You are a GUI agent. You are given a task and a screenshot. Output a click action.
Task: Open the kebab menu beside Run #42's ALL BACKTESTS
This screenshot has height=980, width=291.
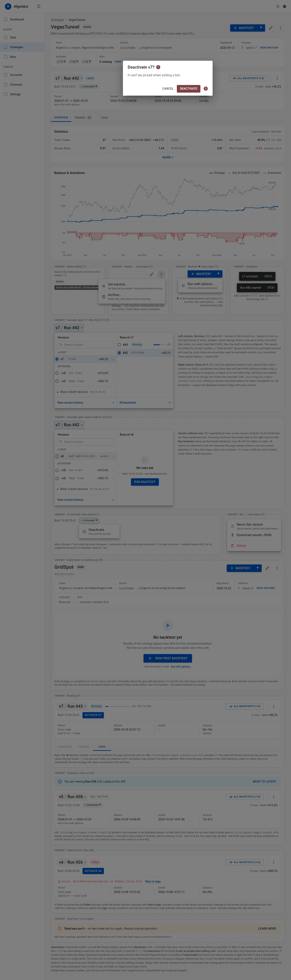tap(277, 78)
